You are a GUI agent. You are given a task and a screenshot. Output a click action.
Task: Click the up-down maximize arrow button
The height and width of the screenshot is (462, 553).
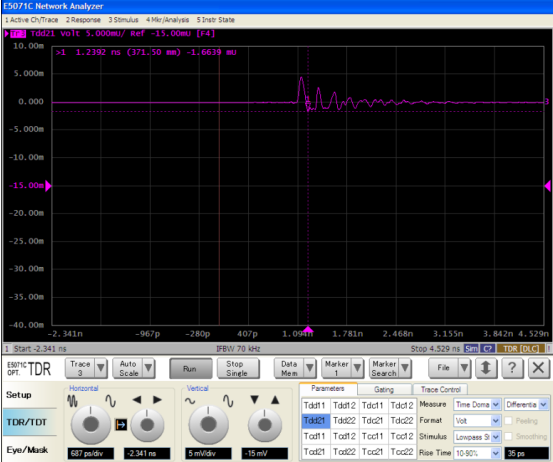tap(486, 368)
